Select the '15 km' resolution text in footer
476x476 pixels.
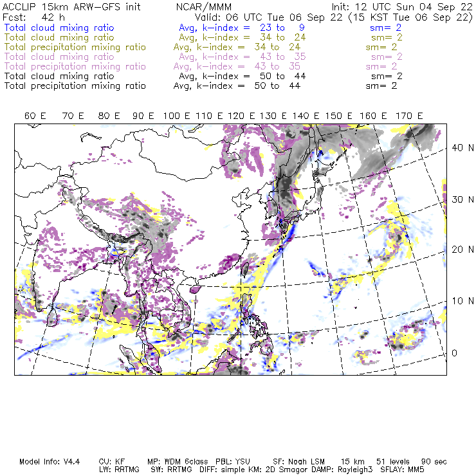[x=352, y=462]
